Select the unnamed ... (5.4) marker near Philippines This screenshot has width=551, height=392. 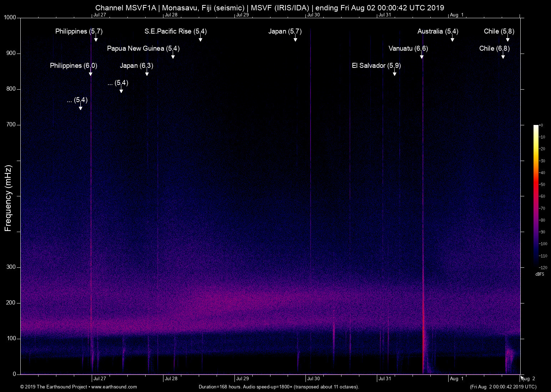77,100
